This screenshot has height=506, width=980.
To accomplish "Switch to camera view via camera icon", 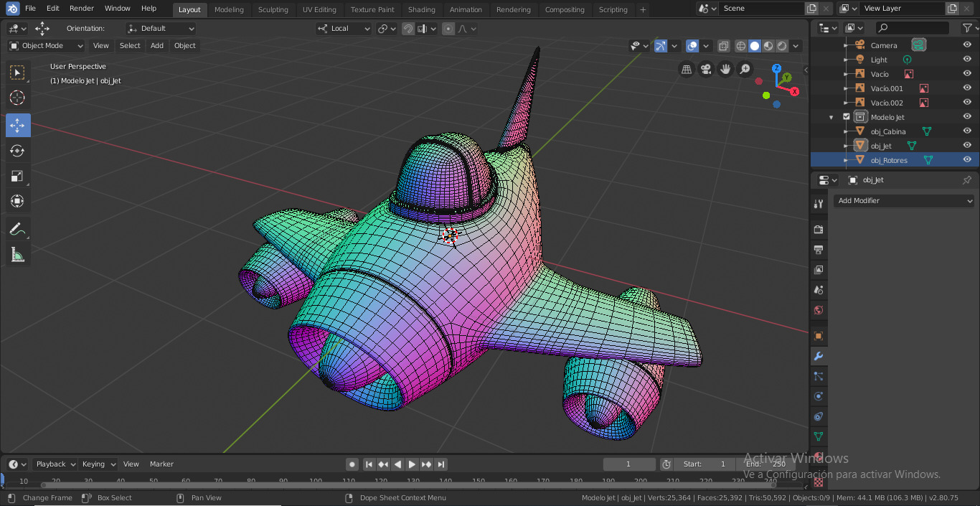I will click(706, 69).
